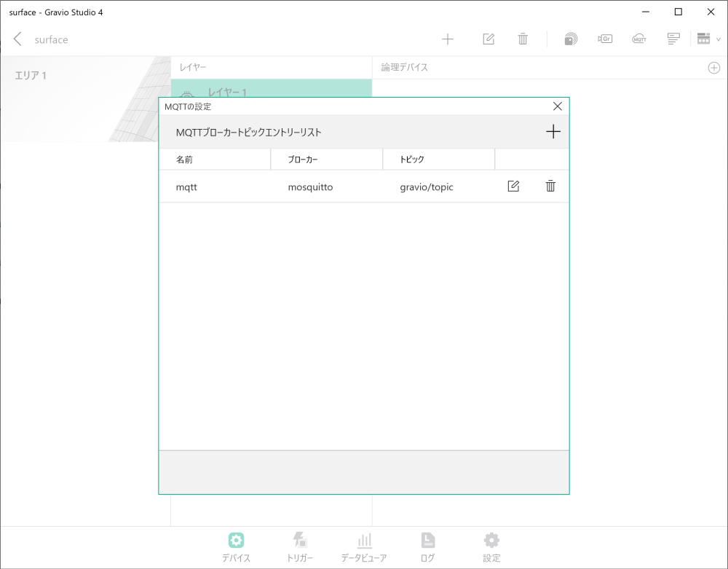Viewport: 728px width, 569px height.
Task: Delete the mqtt broker entry with trash icon
Action: (x=550, y=186)
